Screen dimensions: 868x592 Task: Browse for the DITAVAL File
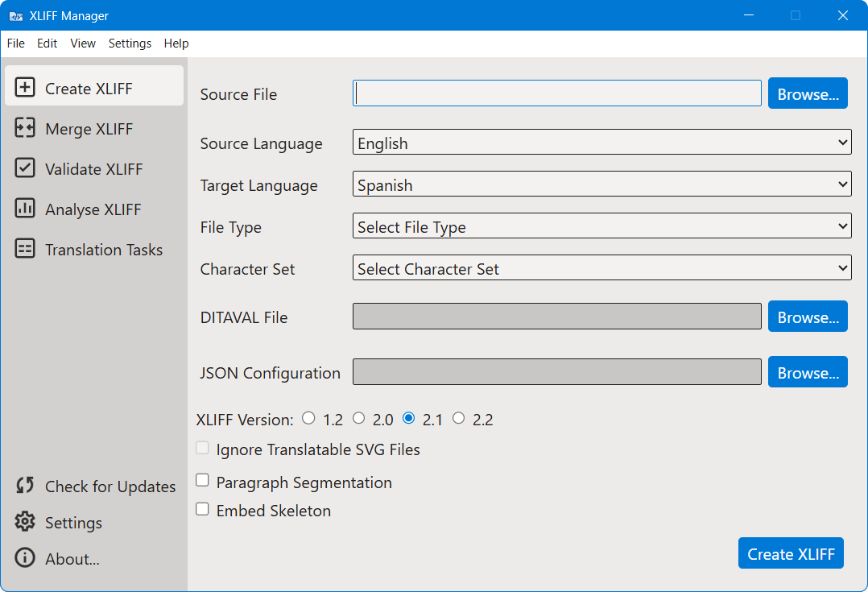pos(808,317)
